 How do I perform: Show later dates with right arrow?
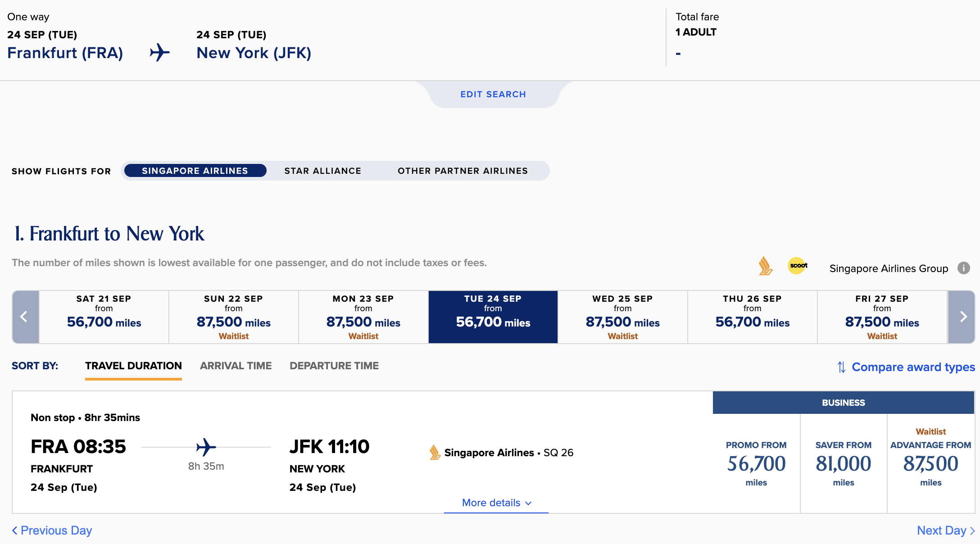point(962,317)
